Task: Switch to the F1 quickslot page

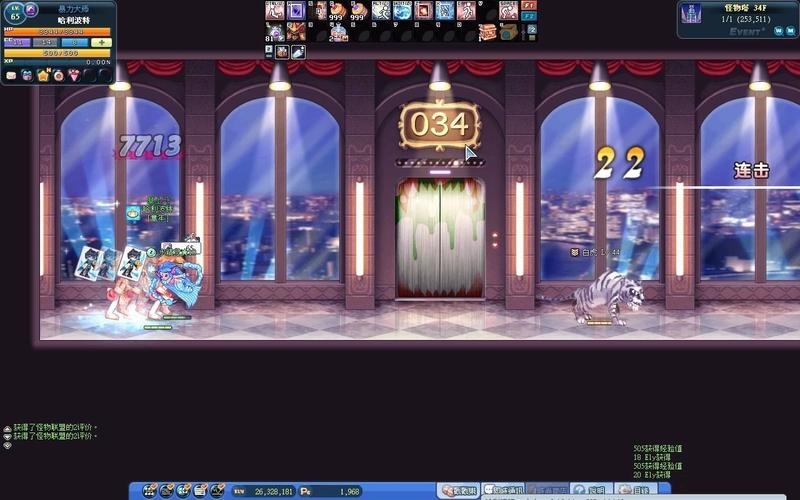Action: 529,5
